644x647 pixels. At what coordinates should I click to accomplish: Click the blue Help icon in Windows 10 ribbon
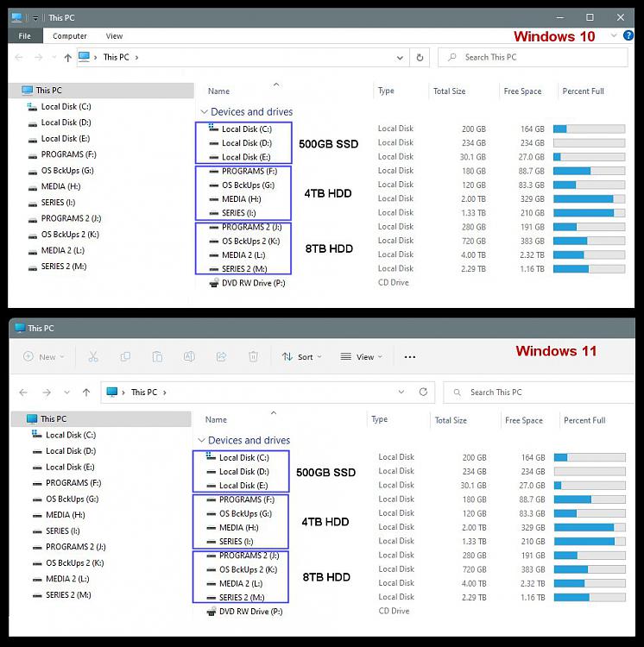point(628,35)
